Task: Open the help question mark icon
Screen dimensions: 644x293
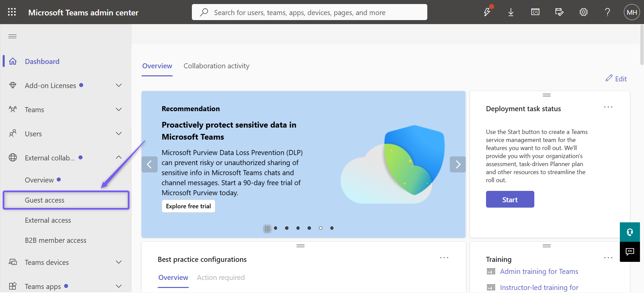Action: coord(607,12)
